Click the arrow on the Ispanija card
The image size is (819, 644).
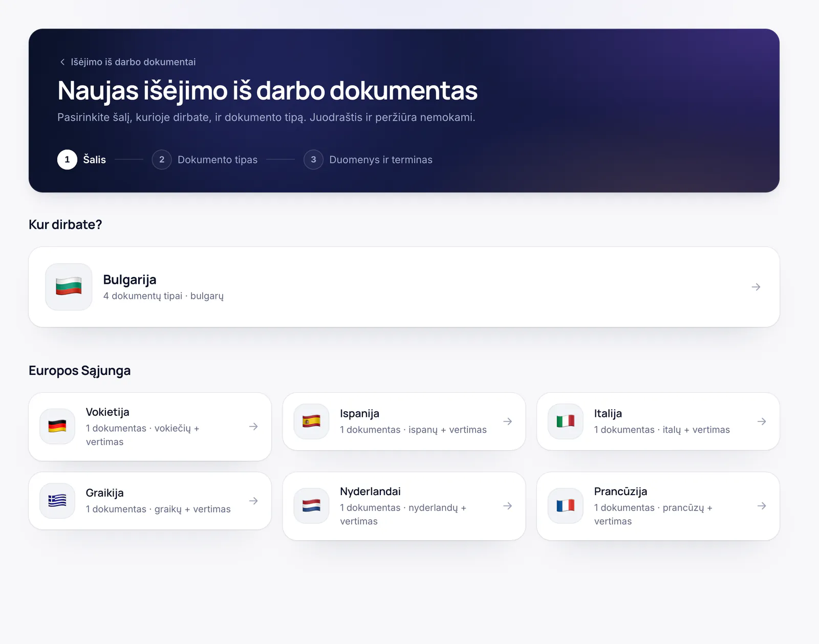point(508,421)
